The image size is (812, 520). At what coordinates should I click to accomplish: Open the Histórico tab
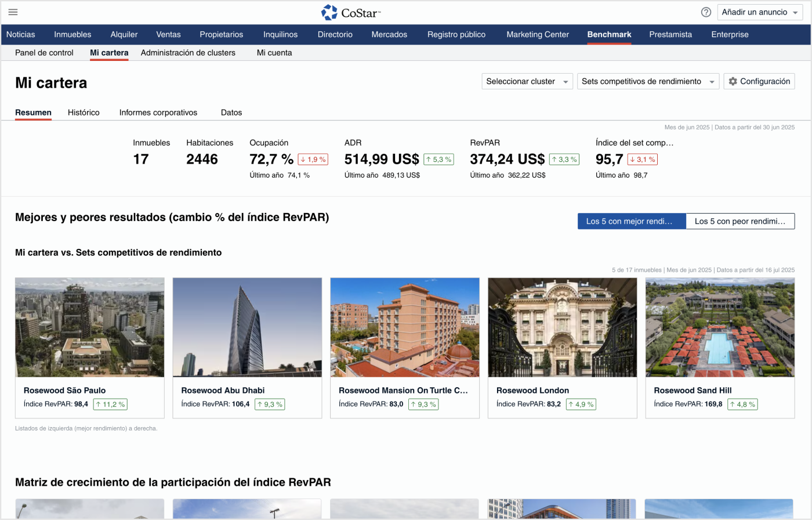click(x=84, y=113)
